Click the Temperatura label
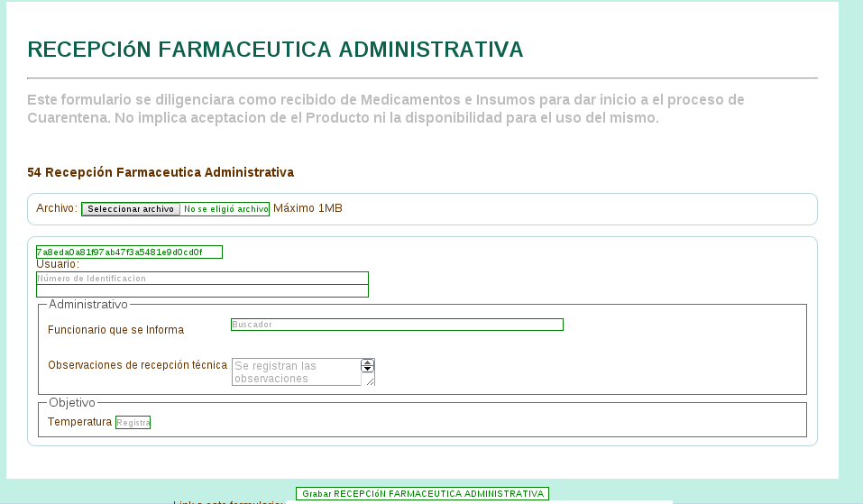 tap(79, 422)
